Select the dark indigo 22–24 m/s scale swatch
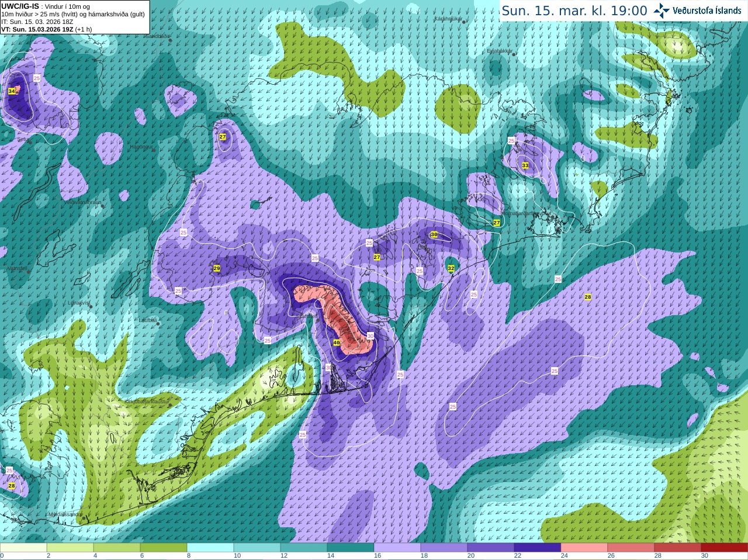The height and width of the screenshot is (560, 748). [538, 548]
